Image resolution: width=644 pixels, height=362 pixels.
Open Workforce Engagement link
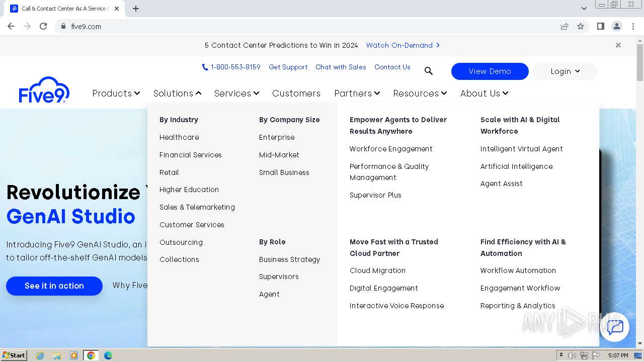[391, 149]
